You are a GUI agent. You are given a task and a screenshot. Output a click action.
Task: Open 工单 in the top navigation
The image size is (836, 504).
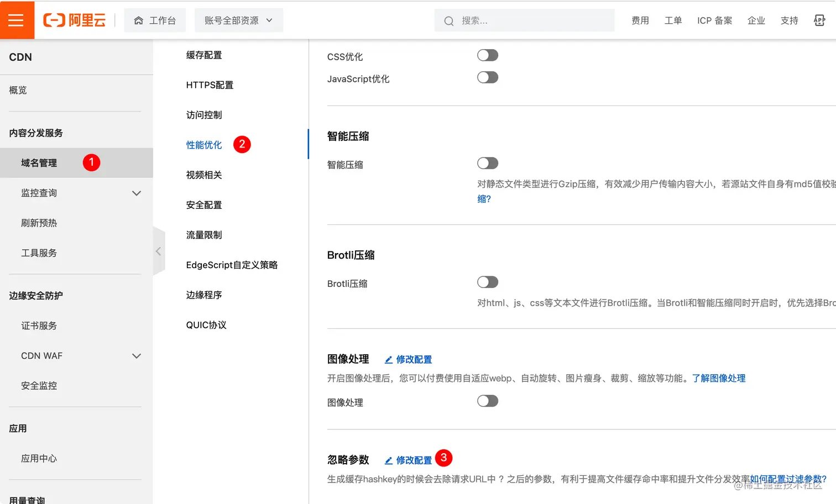pyautogui.click(x=673, y=20)
